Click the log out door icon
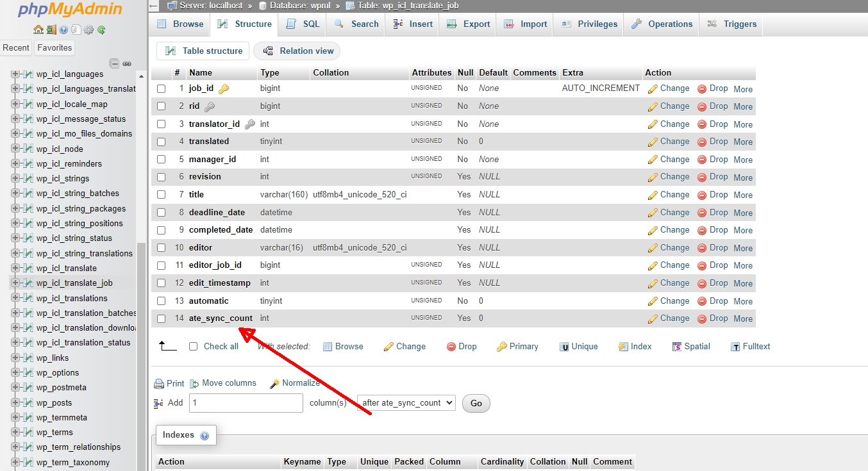This screenshot has width=868, height=471. click(x=51, y=29)
